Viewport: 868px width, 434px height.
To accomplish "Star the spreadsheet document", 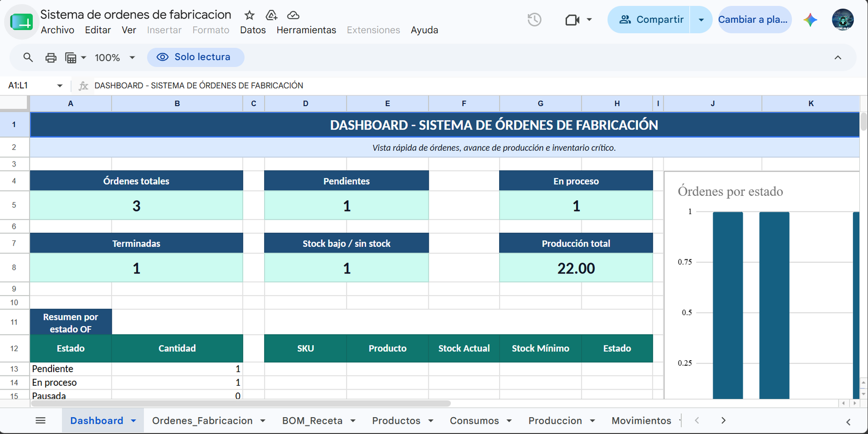I will (250, 15).
